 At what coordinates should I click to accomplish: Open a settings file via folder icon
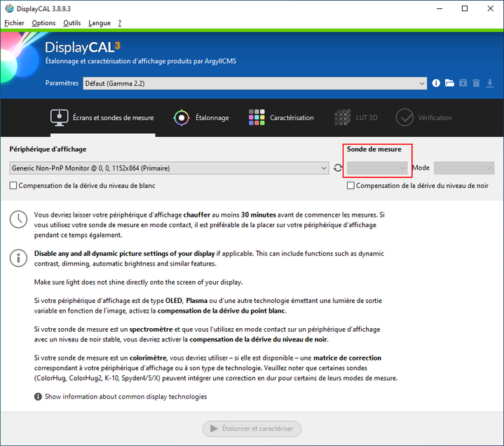coord(449,83)
